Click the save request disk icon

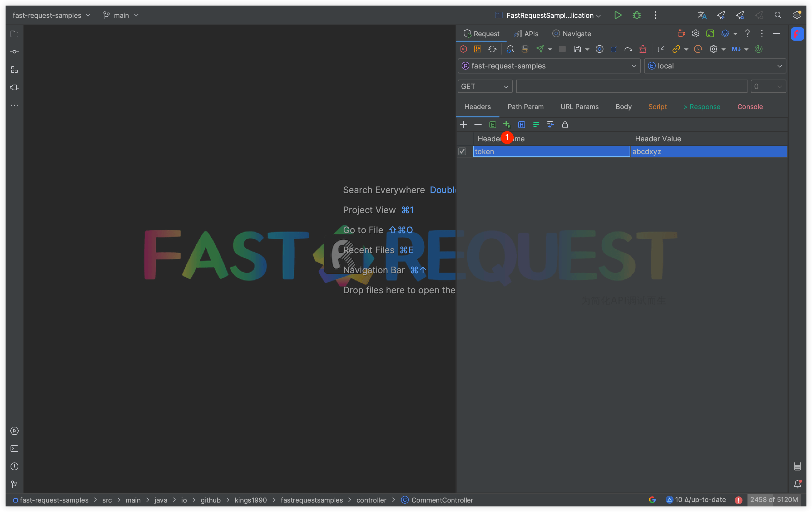577,49
